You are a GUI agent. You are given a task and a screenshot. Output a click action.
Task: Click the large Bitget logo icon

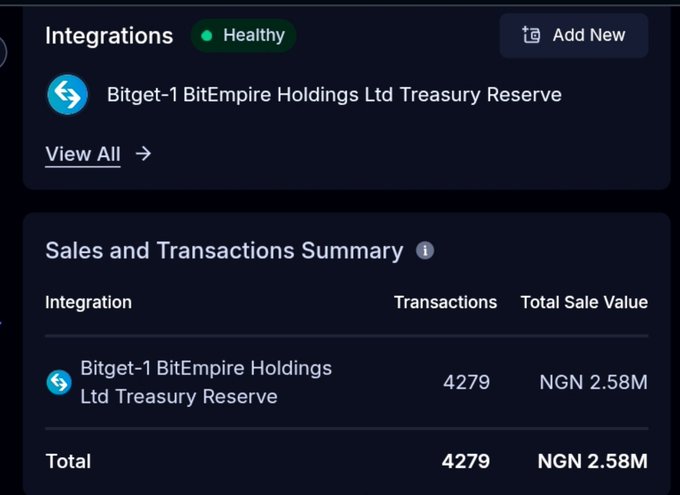pyautogui.click(x=67, y=95)
